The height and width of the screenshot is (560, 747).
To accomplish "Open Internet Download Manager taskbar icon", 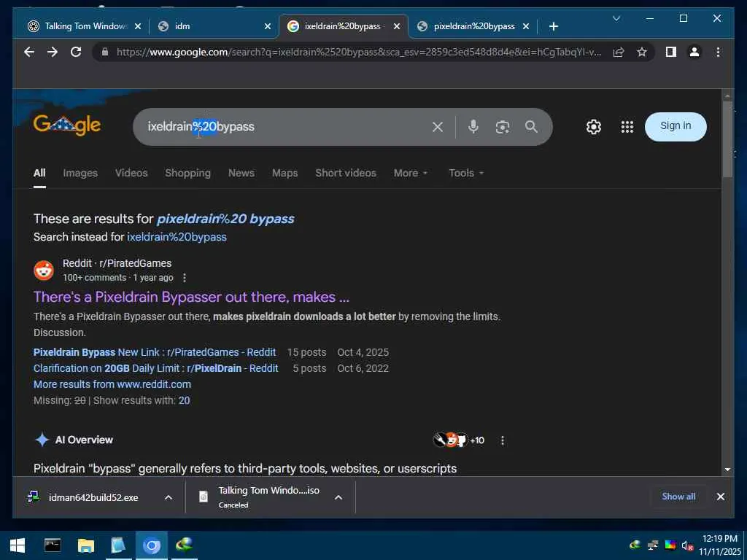I will [184, 545].
